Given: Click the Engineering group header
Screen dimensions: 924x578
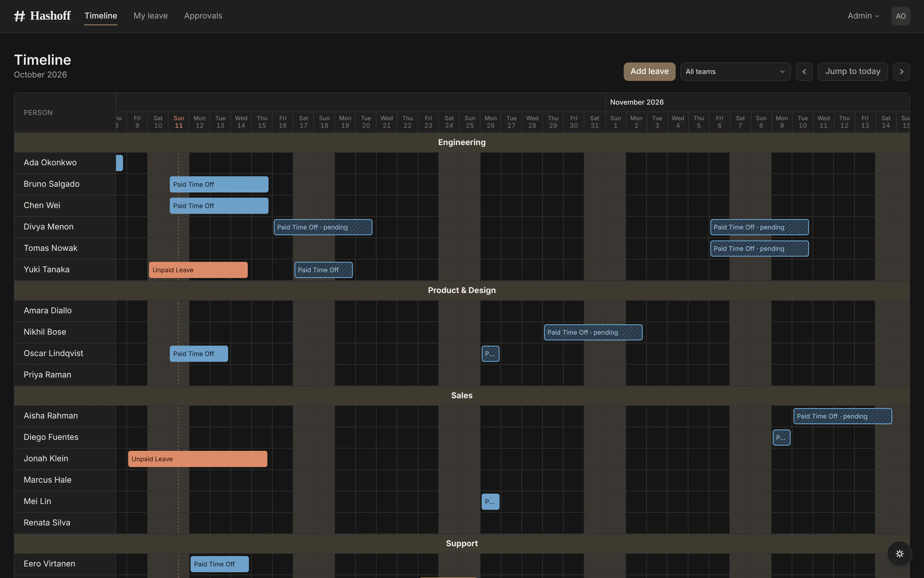Looking at the screenshot, I should point(462,142).
